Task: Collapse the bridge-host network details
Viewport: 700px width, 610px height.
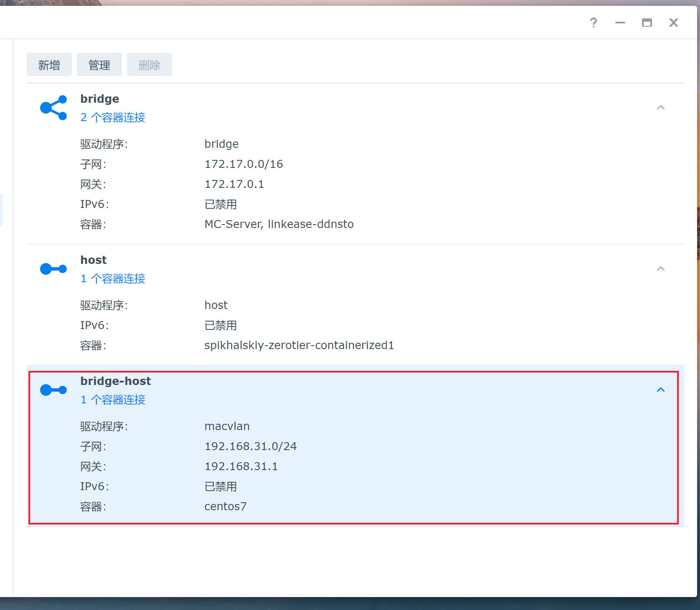Action: (660, 390)
